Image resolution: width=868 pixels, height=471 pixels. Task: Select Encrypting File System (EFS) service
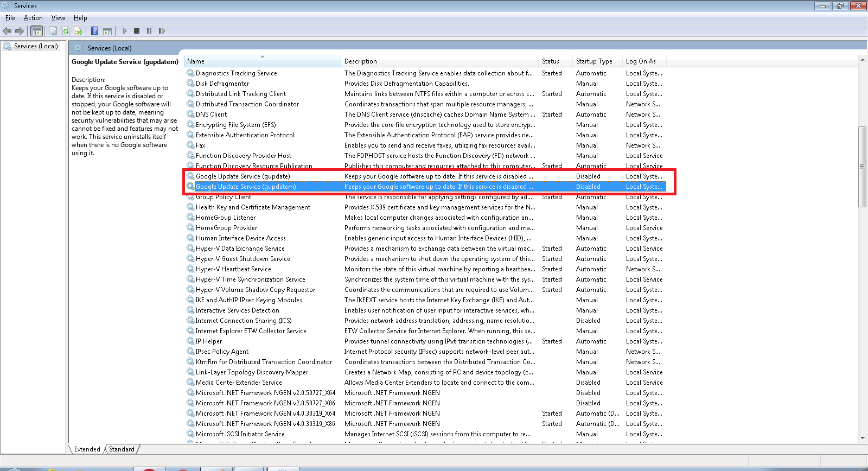click(236, 125)
